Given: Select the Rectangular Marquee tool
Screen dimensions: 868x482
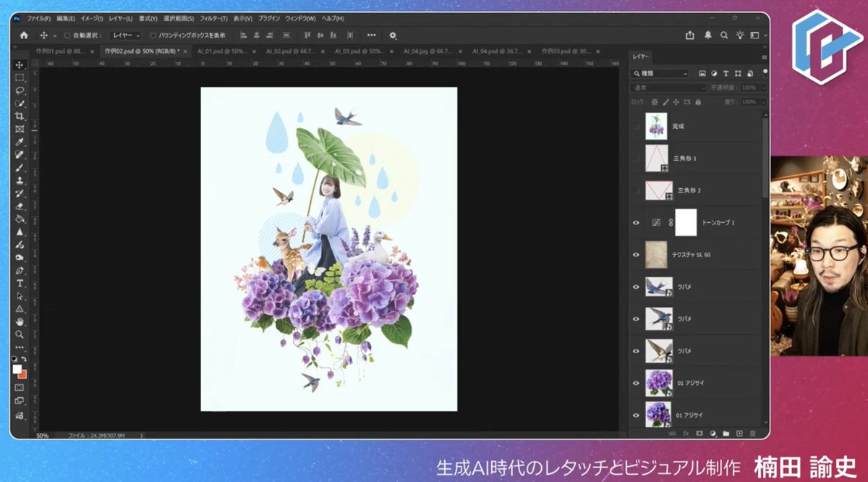Looking at the screenshot, I should 20,77.
